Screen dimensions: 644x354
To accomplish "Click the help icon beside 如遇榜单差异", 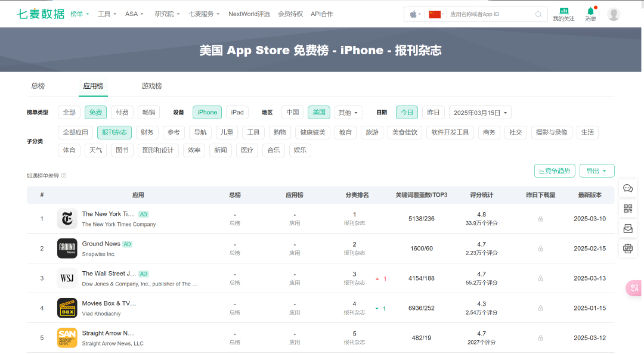I will pyautogui.click(x=64, y=176).
